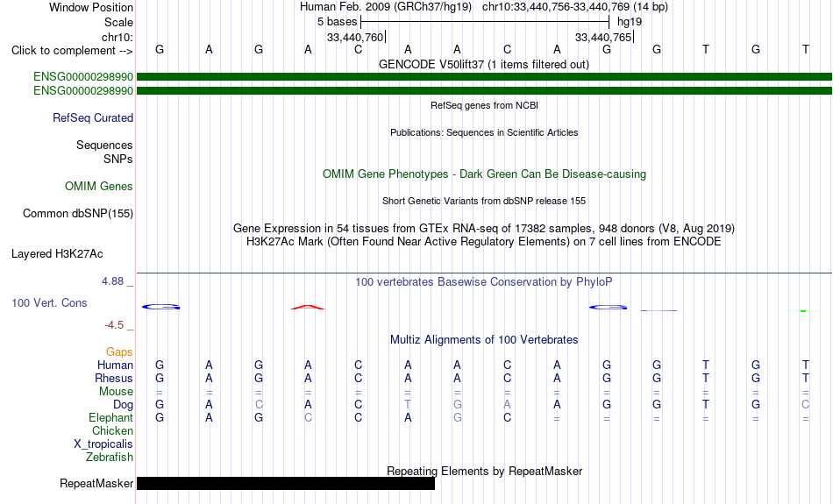Click the 33,440,765 position marker
Viewport: 833px width, 504px height.
coord(603,37)
